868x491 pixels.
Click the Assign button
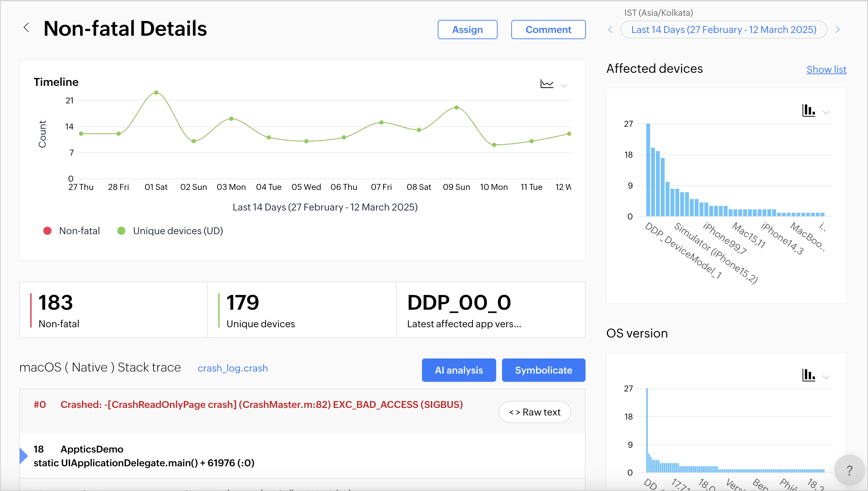(x=467, y=30)
